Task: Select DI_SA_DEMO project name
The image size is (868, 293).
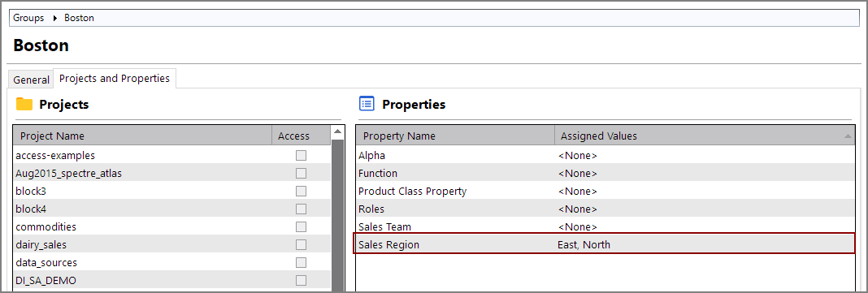Action: pyautogui.click(x=46, y=280)
